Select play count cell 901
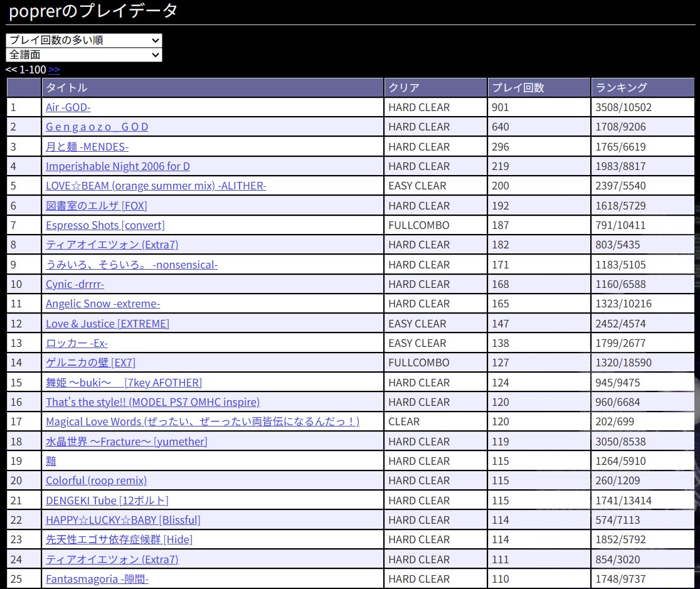Screen dimensions: 700x589 coord(539,107)
